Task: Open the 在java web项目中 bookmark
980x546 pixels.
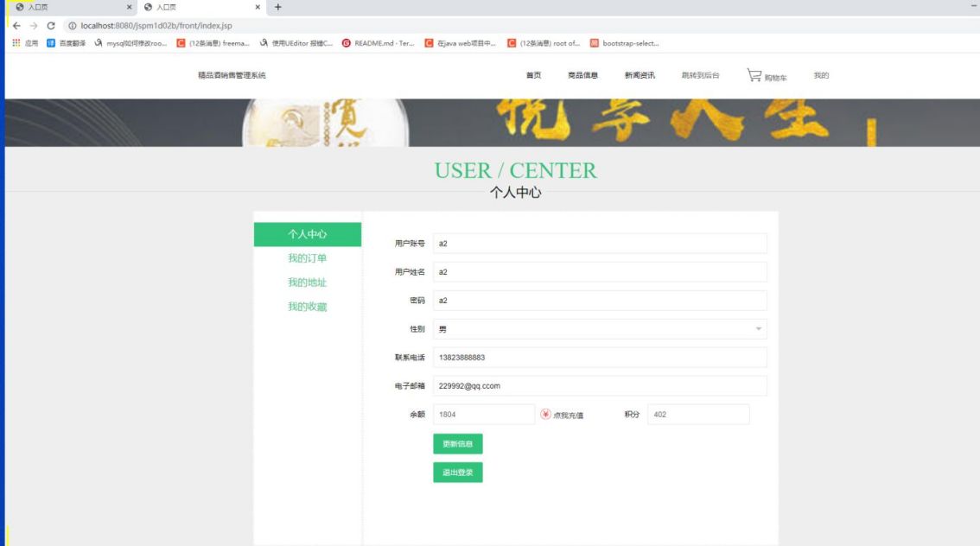Action: point(460,43)
